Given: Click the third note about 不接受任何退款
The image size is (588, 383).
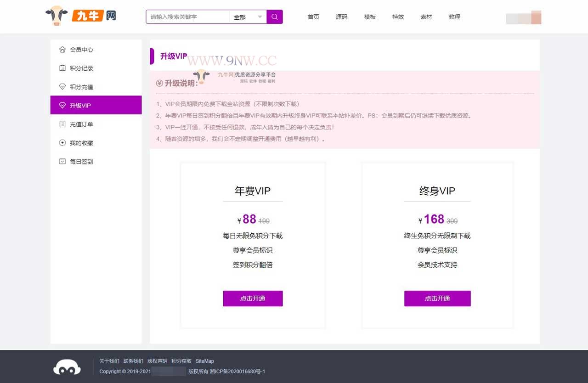Looking at the screenshot, I should [x=245, y=127].
